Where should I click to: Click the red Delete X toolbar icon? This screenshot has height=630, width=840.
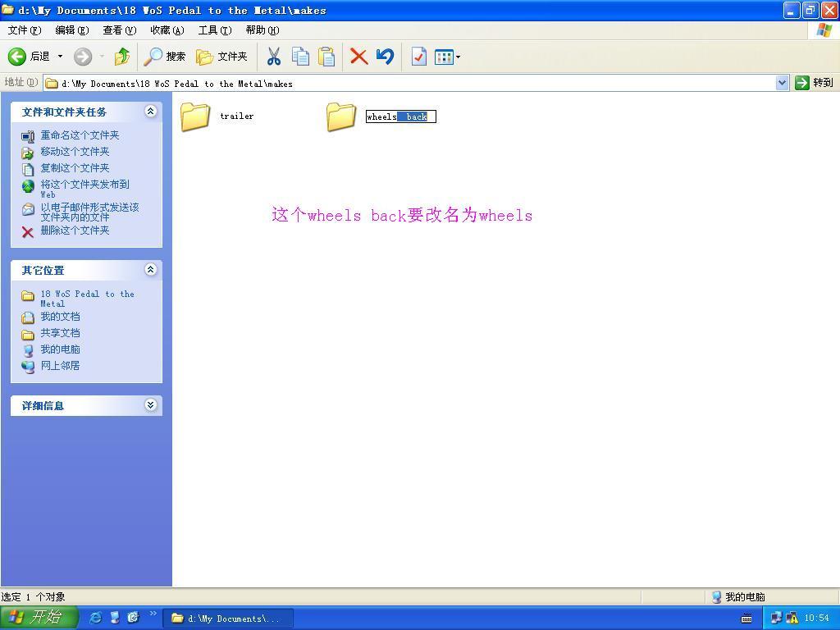(358, 57)
